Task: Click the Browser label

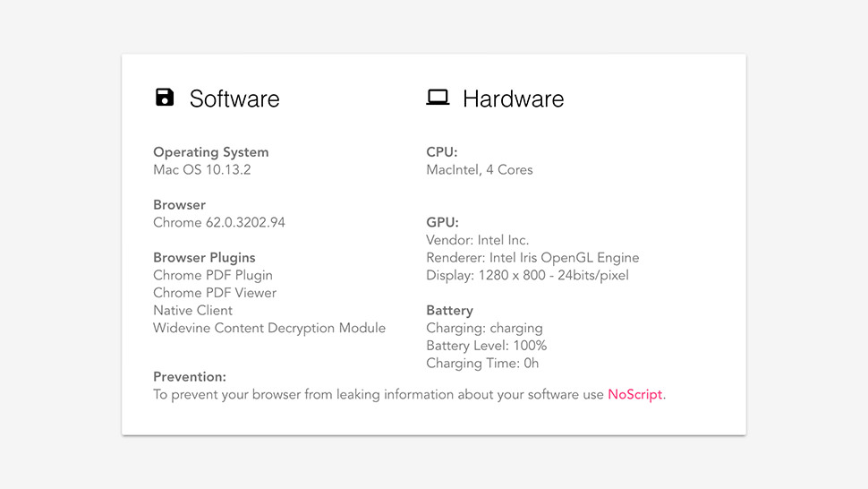Action: click(179, 205)
